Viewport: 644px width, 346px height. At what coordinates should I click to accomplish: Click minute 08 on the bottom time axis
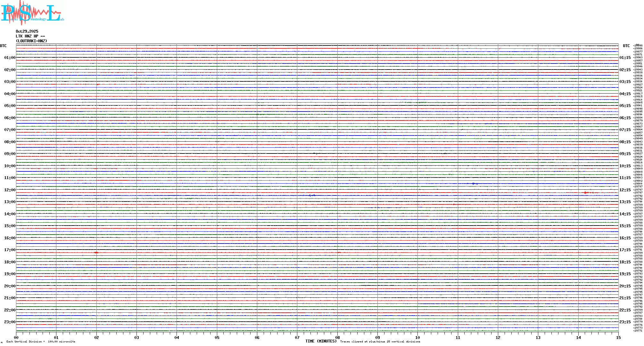coord(337,337)
